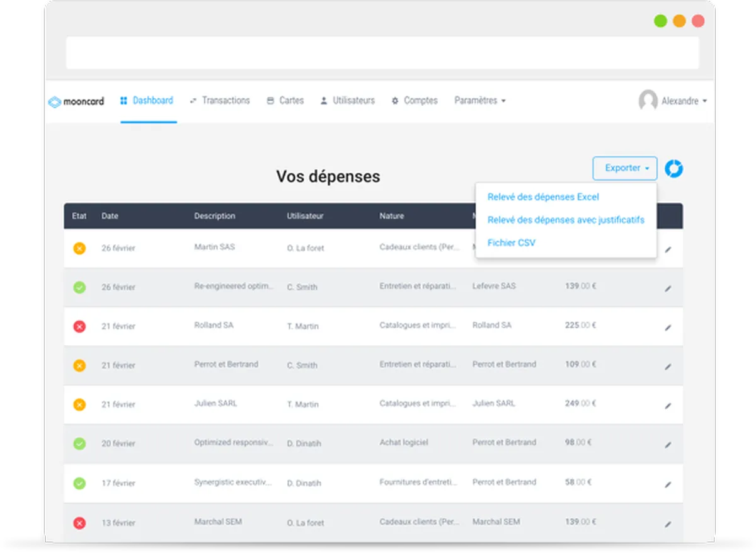Click the Martin SAS description cell
The width and height of the screenshot is (756, 553).
[x=214, y=247]
